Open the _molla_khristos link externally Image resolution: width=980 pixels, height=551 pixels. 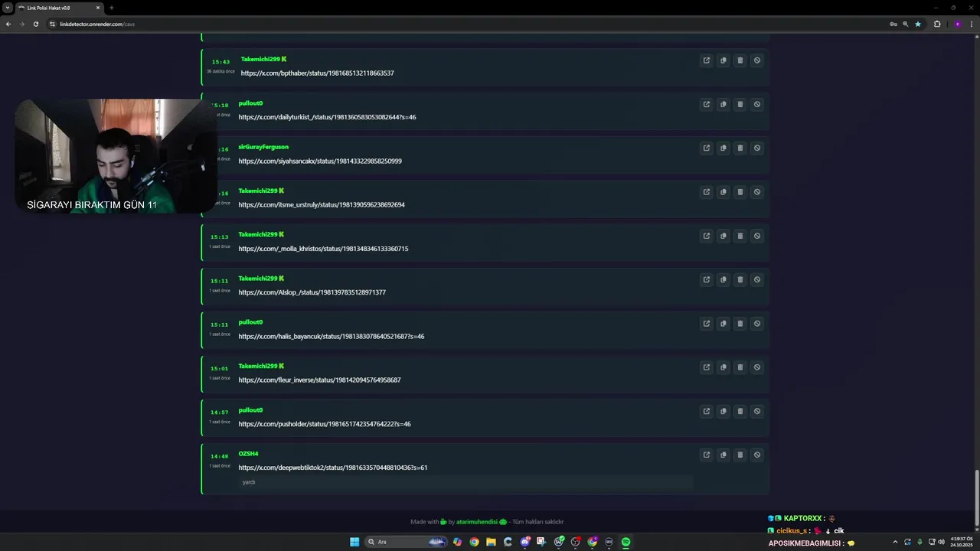tap(706, 236)
